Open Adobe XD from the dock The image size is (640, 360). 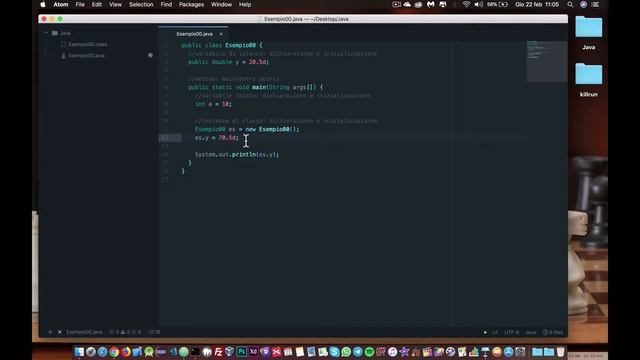pyautogui.click(x=253, y=351)
